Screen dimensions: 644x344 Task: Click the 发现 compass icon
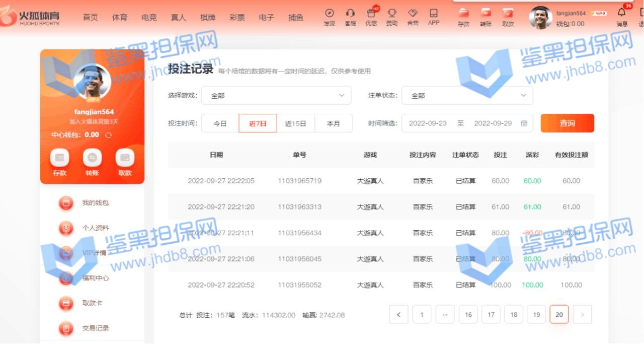[330, 14]
